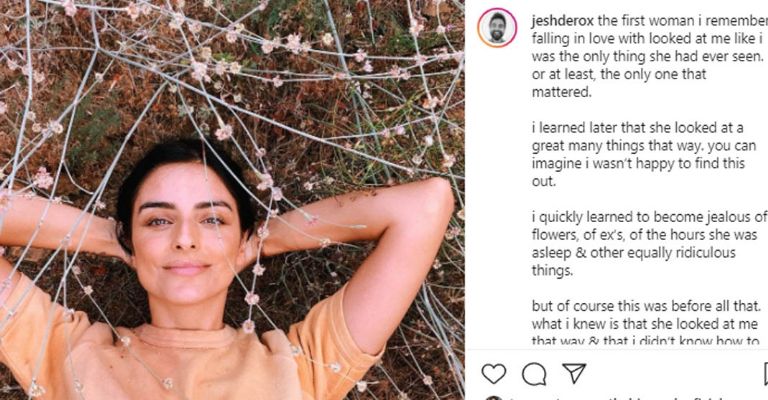This screenshot has width=768, height=400.
Task: Open the jeshderox profile username link
Action: pos(563,21)
